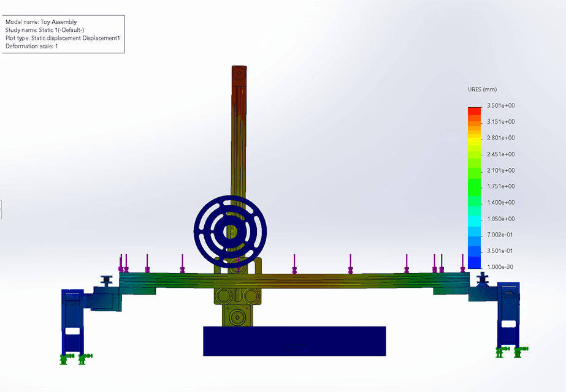Click legend value 7.002e-01
The width and height of the screenshot is (566, 392).
point(500,235)
